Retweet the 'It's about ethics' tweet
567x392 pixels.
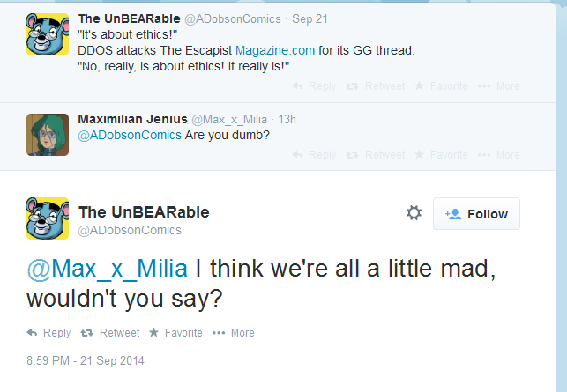click(376, 86)
